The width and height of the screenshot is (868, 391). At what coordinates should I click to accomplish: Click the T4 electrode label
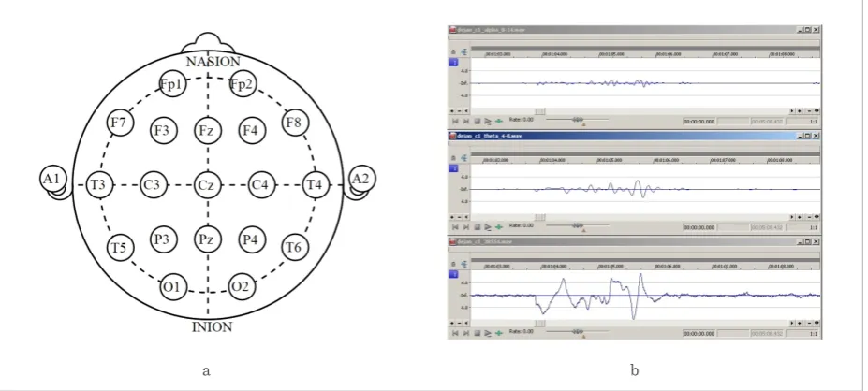(316, 184)
